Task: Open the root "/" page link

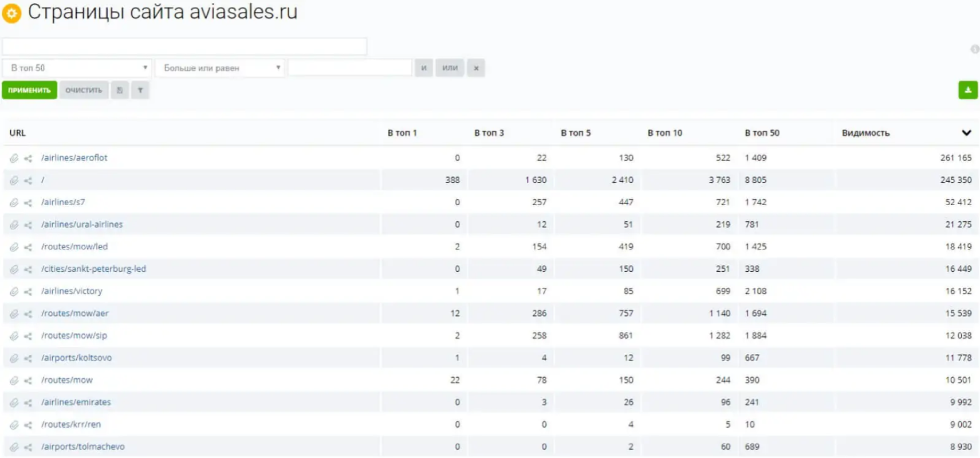Action: point(42,180)
